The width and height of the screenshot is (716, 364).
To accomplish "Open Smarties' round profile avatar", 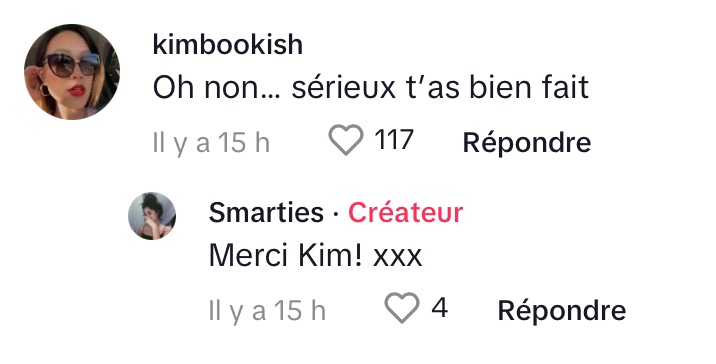I will click(152, 216).
